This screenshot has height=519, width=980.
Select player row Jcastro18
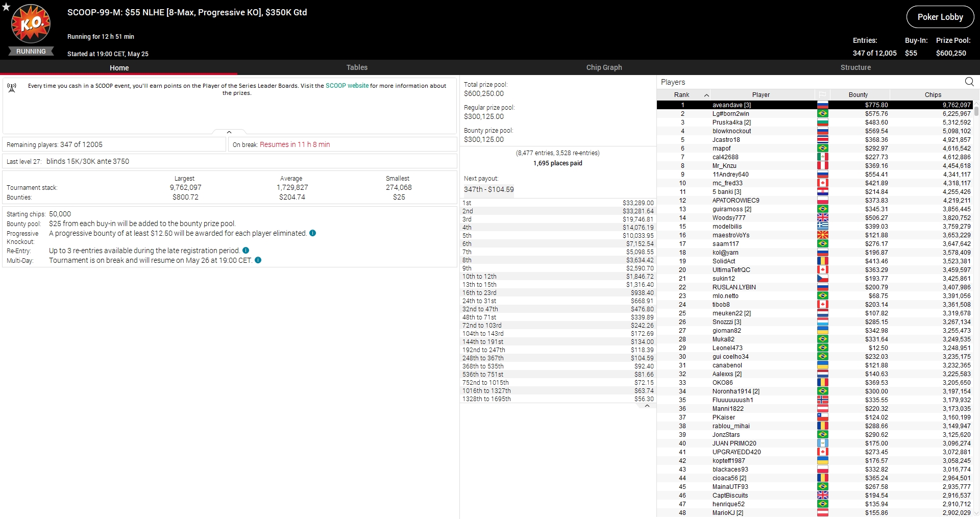(815, 140)
